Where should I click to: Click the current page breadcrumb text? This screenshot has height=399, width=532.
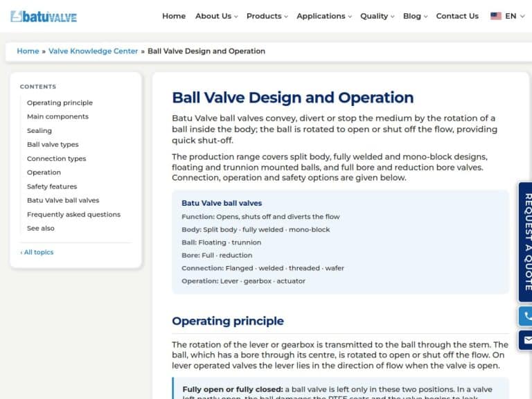[x=206, y=51]
